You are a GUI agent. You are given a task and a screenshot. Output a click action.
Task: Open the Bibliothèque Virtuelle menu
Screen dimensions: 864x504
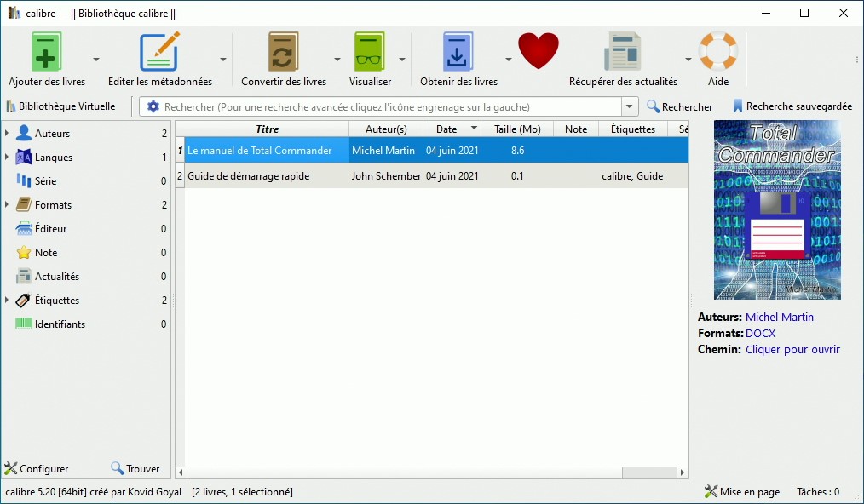tap(60, 106)
